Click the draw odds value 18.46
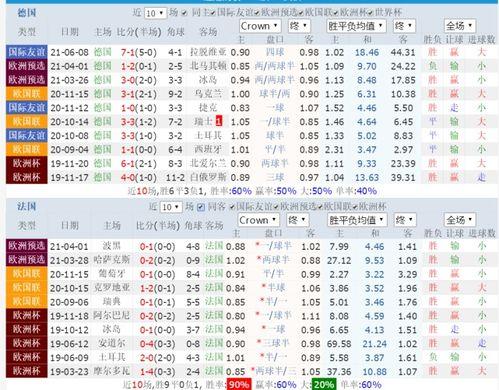 [367, 52]
